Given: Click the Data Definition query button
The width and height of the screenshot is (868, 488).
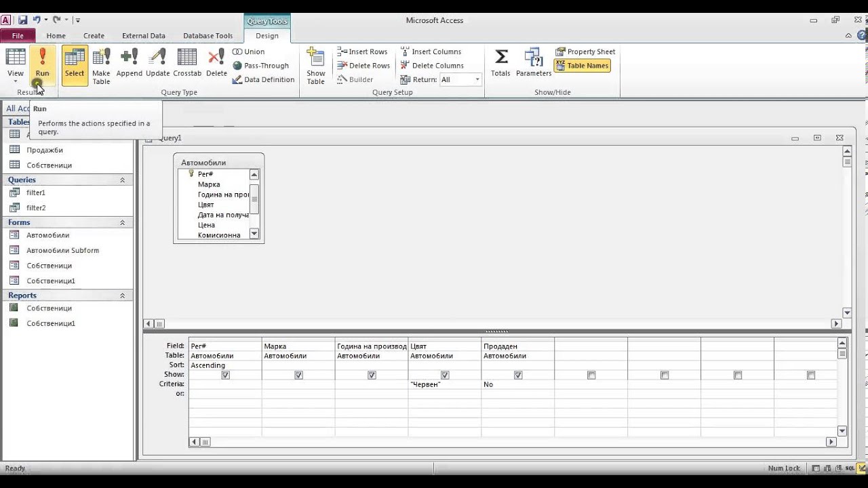Looking at the screenshot, I should click(x=263, y=79).
